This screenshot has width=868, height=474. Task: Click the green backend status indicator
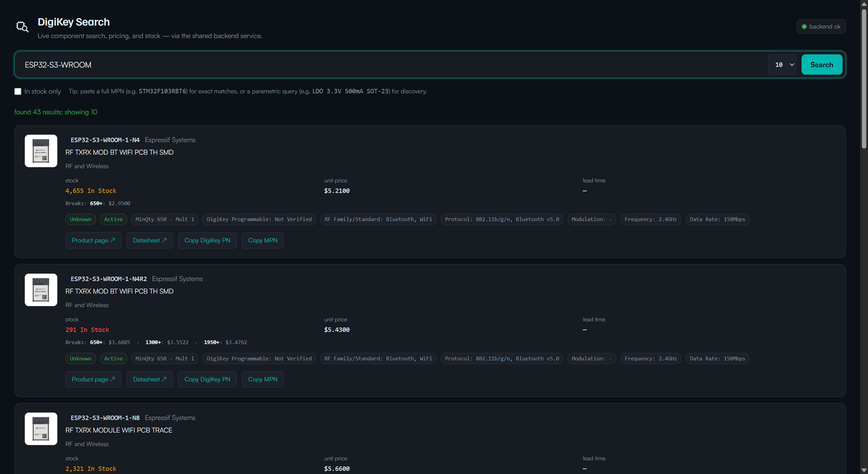[x=821, y=27]
